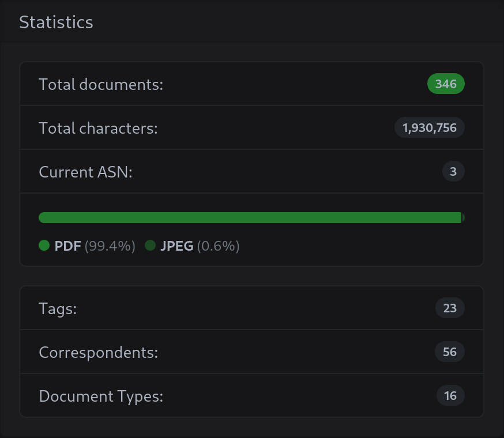Image resolution: width=504 pixels, height=438 pixels.
Task: Click the dark JPEG sliver at the bar's end
Action: pos(463,217)
